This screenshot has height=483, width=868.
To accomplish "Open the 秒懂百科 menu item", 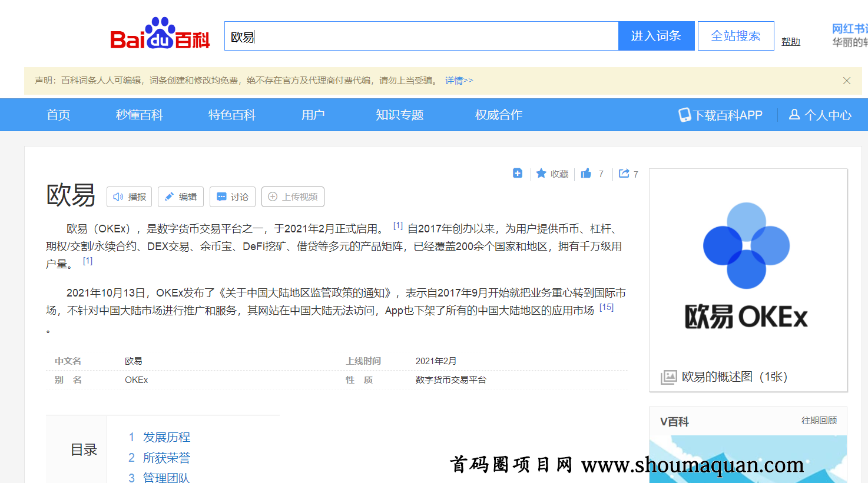I will click(139, 115).
